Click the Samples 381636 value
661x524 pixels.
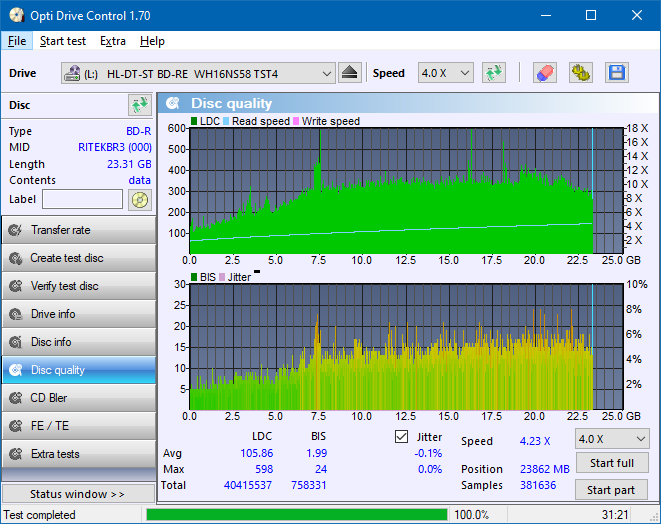tap(538, 485)
